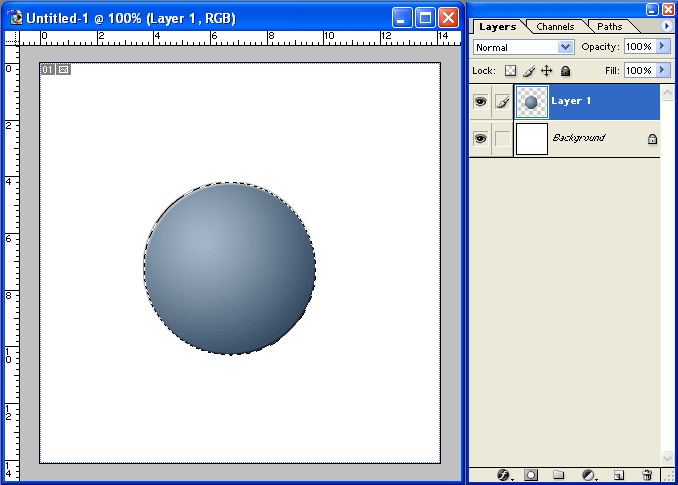This screenshot has width=678, height=485.
Task: Click the vertical ruler at mark 8
Action: 9,296
